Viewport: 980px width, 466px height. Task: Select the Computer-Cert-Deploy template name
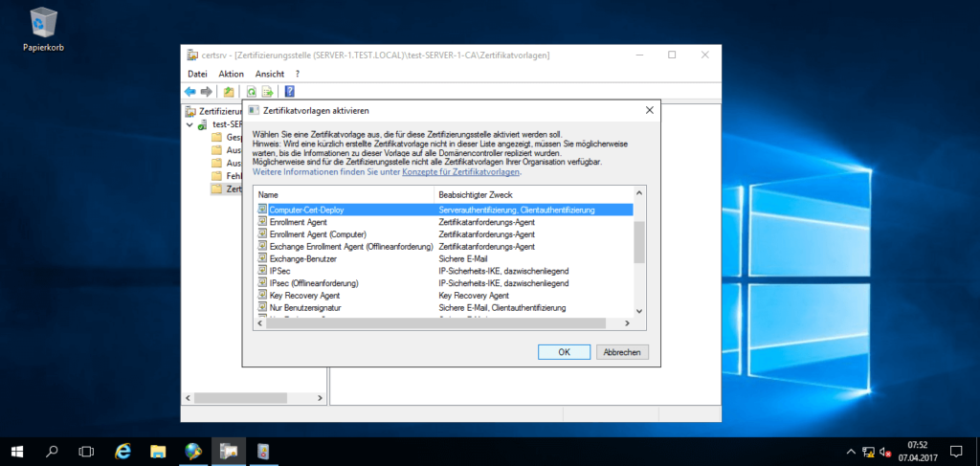point(306,210)
